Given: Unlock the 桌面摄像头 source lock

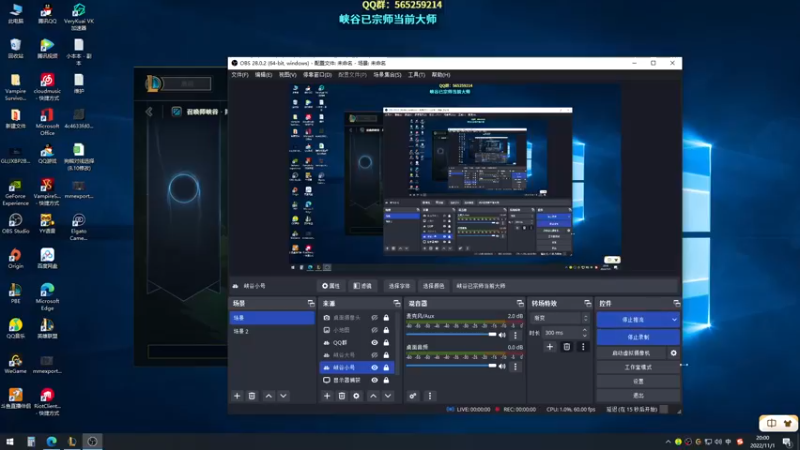Looking at the screenshot, I should (386, 318).
